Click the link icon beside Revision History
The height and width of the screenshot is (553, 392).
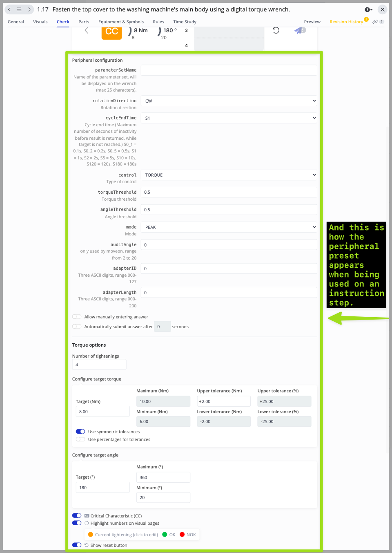tap(375, 22)
